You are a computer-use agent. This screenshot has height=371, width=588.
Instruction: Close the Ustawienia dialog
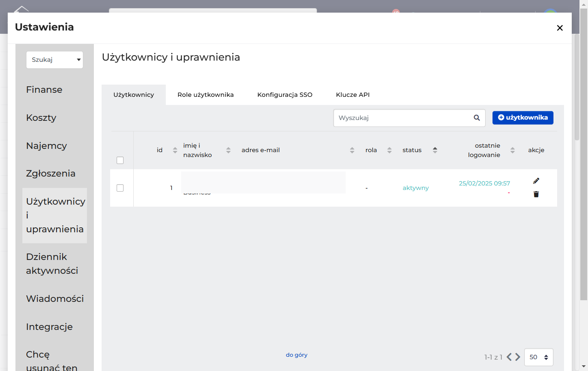(560, 28)
